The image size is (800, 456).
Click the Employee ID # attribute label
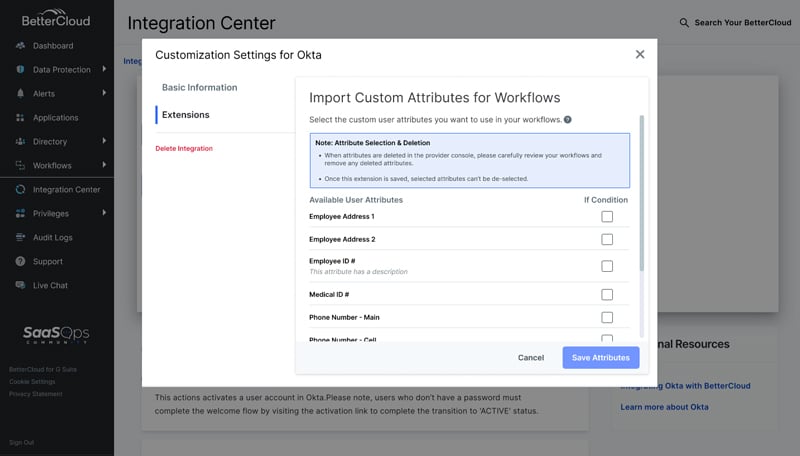332,261
